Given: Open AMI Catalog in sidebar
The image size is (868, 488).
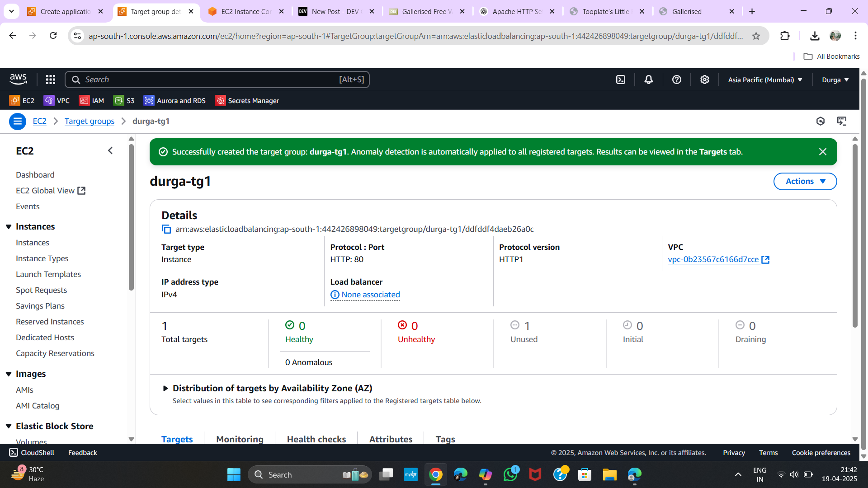Looking at the screenshot, I should coord(38,406).
